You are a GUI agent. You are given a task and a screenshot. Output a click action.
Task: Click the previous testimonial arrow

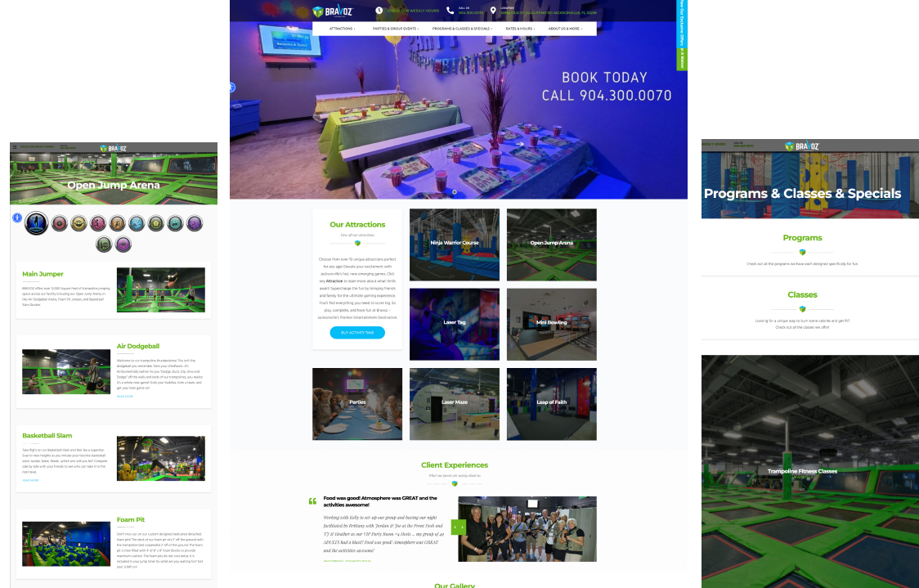[455, 527]
